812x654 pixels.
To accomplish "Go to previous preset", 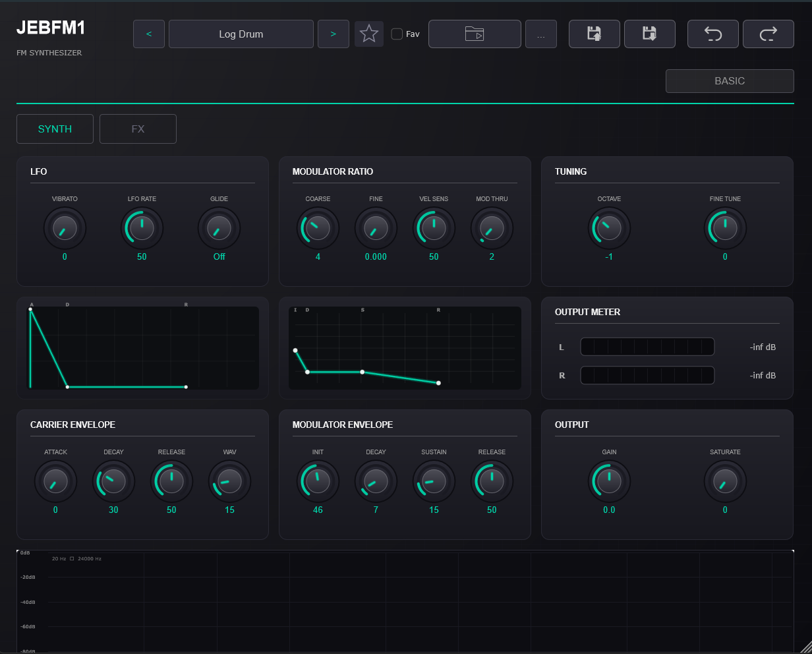I will (149, 34).
